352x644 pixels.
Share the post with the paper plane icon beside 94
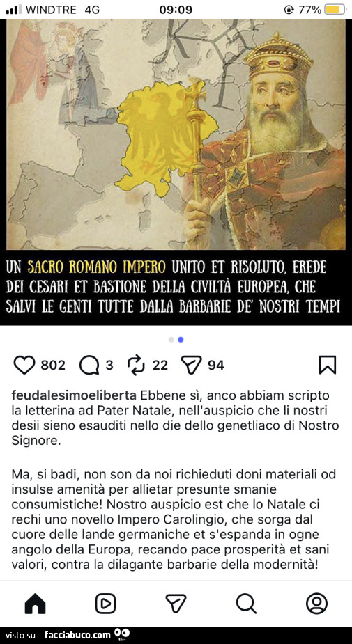[x=191, y=365]
